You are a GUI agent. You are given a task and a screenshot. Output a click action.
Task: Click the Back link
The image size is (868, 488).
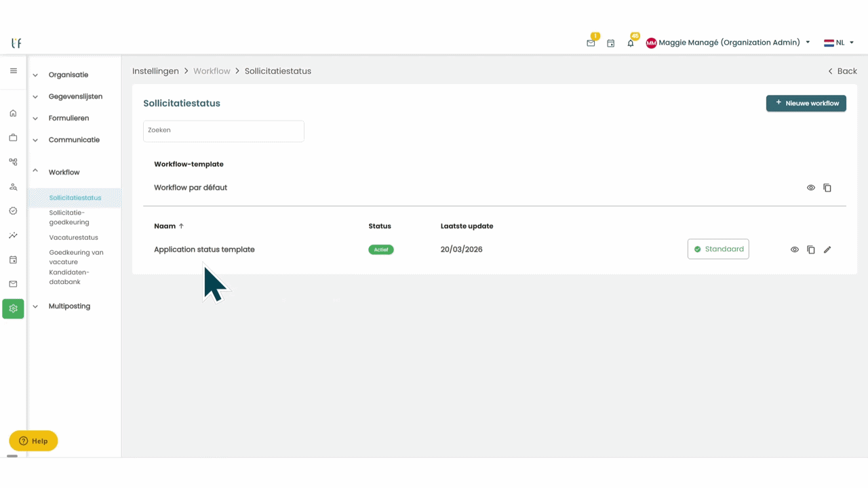coord(842,71)
